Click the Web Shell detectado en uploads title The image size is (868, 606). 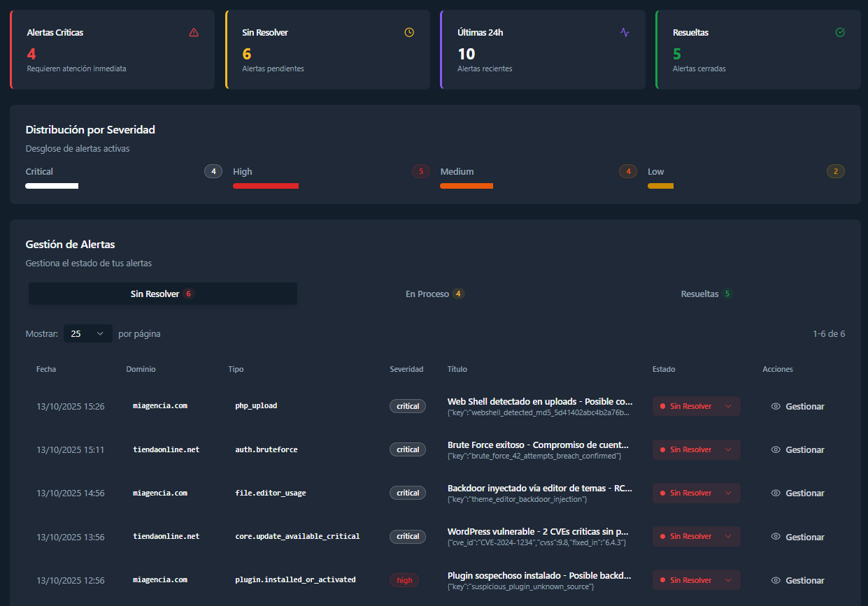540,402
